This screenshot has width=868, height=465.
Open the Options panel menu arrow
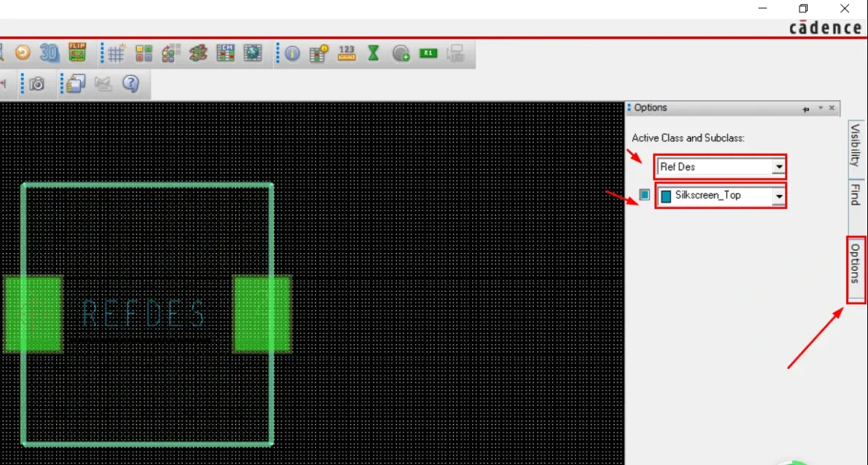(821, 108)
